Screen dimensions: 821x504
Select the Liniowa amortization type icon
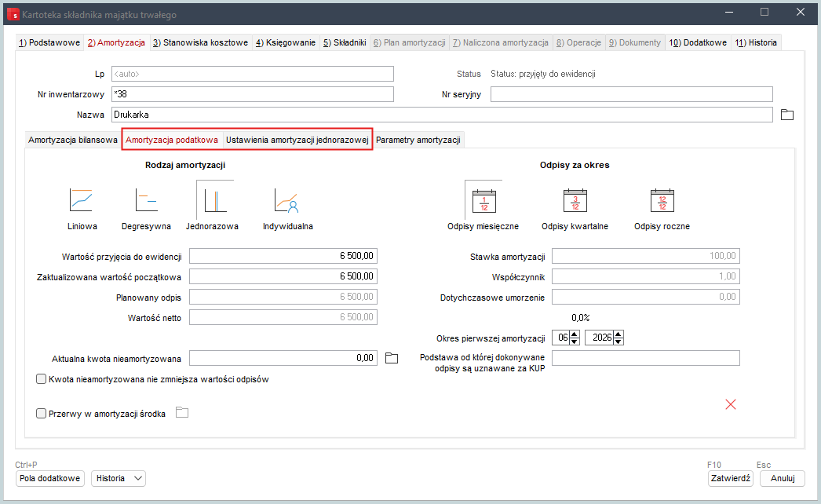click(81, 200)
